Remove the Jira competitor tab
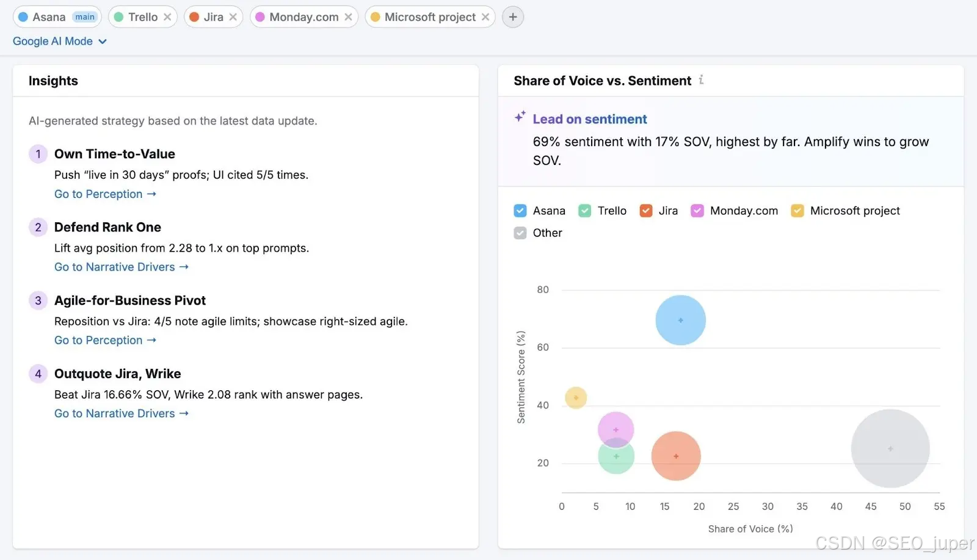977x560 pixels. (233, 17)
